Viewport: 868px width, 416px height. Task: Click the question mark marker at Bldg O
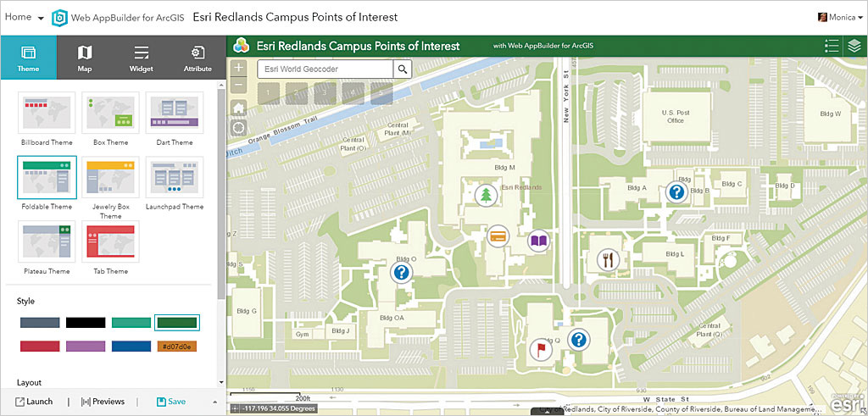[403, 272]
